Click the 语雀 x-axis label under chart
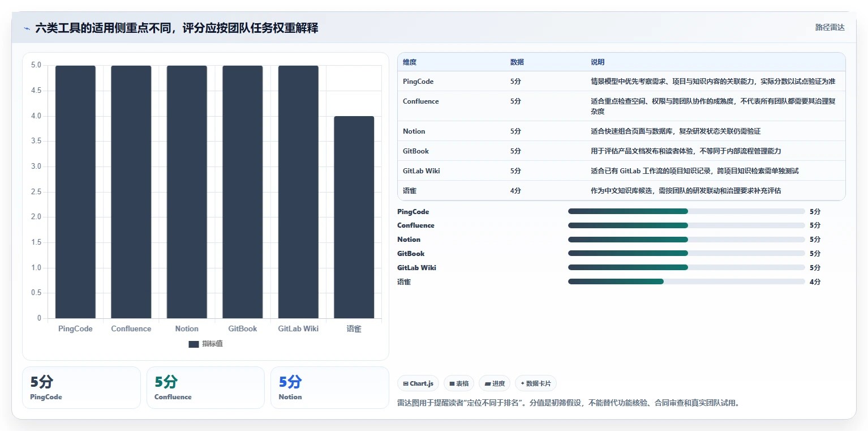The height and width of the screenshot is (431, 868). click(354, 329)
